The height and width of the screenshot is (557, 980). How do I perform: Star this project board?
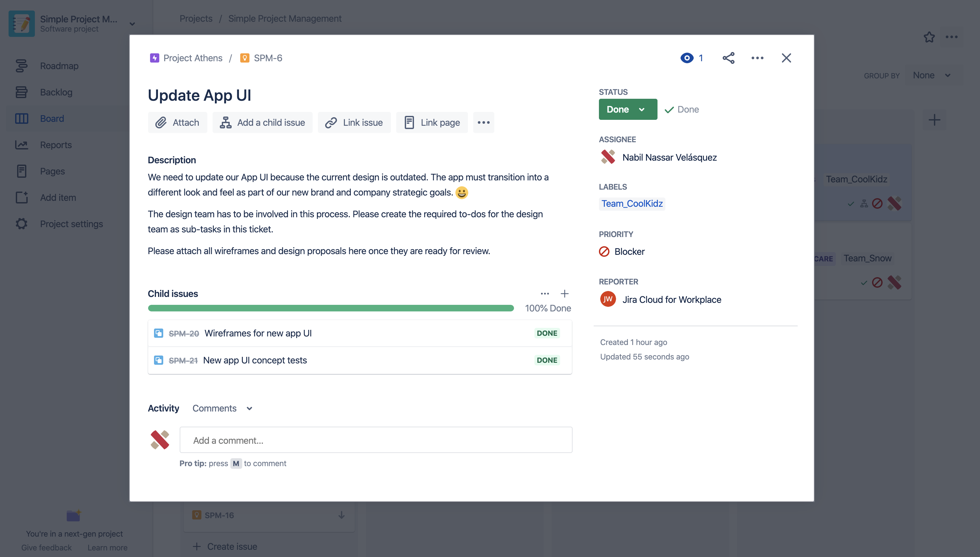pyautogui.click(x=929, y=37)
